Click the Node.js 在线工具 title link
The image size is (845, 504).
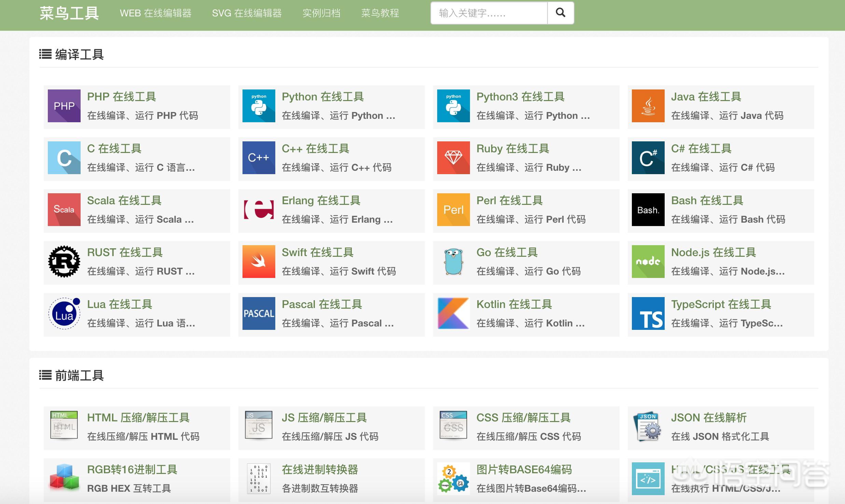click(x=713, y=253)
